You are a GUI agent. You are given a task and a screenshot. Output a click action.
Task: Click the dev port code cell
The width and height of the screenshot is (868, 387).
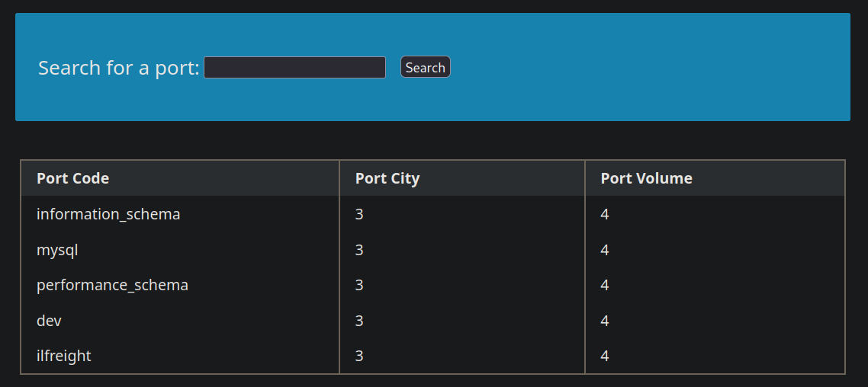[49, 321]
